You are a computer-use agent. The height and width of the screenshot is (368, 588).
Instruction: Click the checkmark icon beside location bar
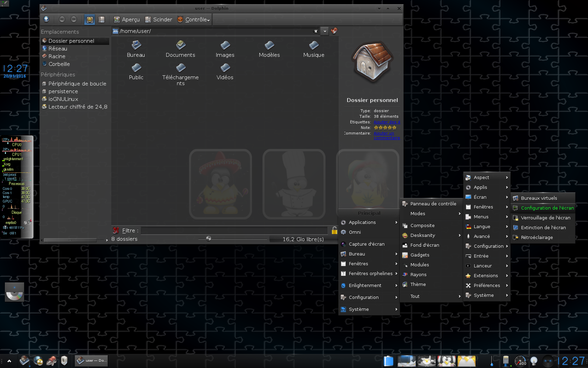(x=334, y=31)
